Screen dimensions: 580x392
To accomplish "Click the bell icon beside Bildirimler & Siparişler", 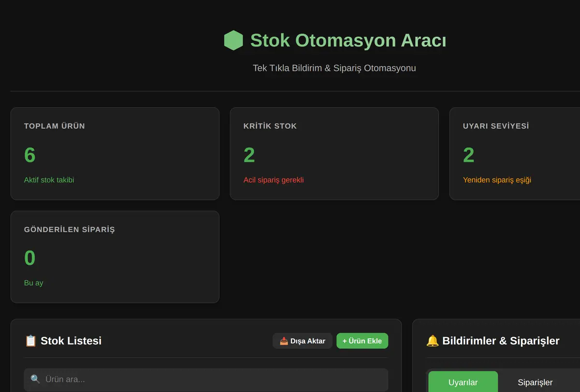I will [433, 341].
